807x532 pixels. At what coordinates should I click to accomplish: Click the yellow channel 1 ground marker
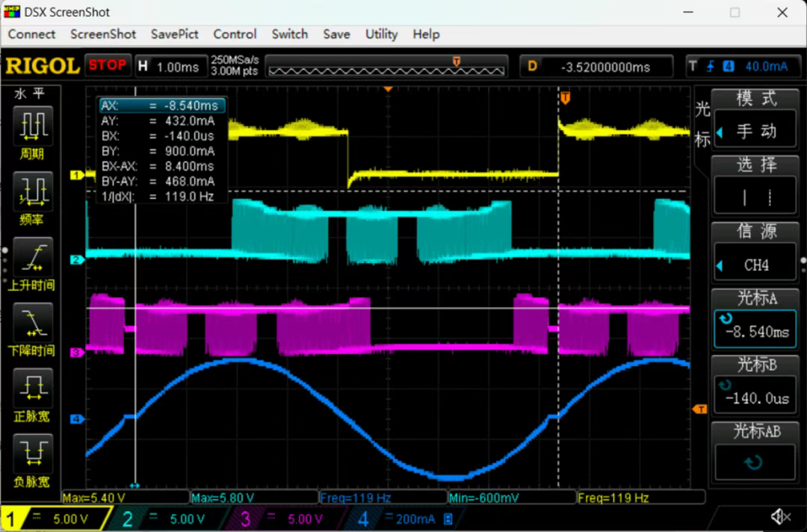click(x=77, y=176)
